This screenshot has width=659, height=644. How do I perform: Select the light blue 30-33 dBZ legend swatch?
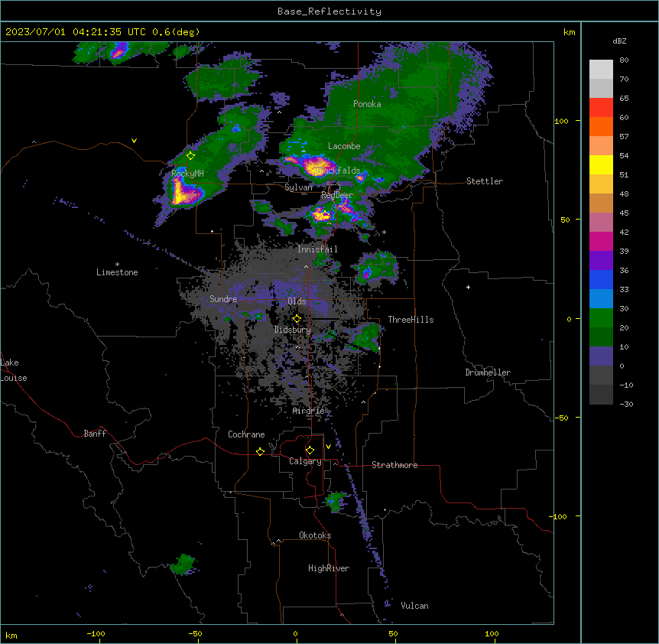pyautogui.click(x=601, y=299)
